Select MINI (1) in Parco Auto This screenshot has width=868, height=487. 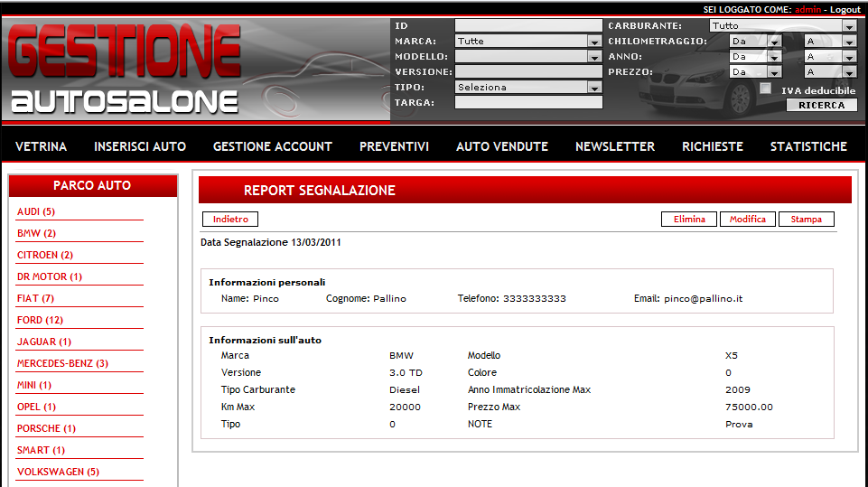pos(34,385)
